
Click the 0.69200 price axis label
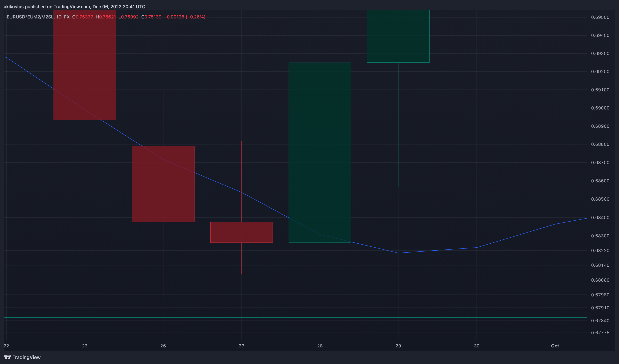coord(600,72)
